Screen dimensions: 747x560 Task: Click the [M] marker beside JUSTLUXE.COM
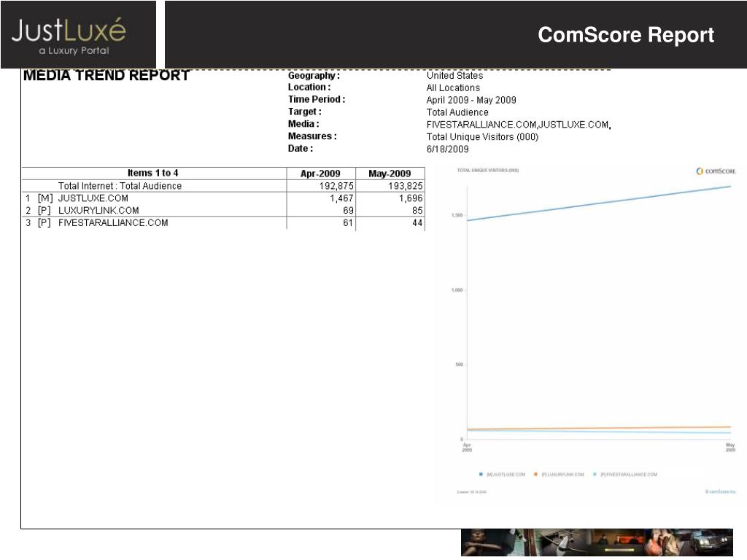45,198
